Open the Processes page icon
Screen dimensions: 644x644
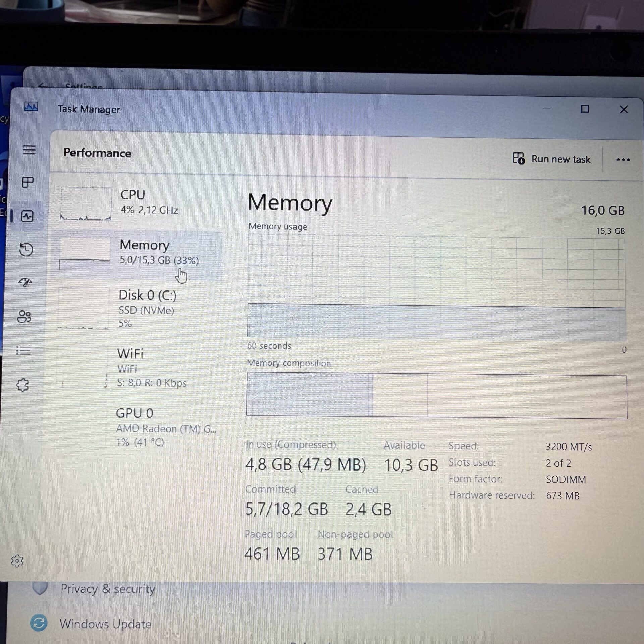coord(28,182)
